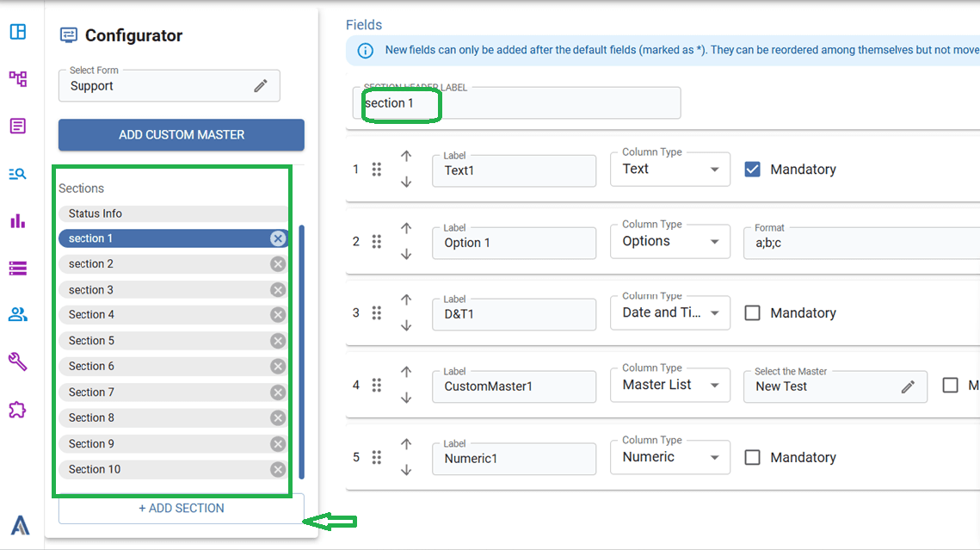Viewport: 980px width, 550px height.
Task: Open the puzzle piece extensions icon
Action: pyautogui.click(x=18, y=410)
